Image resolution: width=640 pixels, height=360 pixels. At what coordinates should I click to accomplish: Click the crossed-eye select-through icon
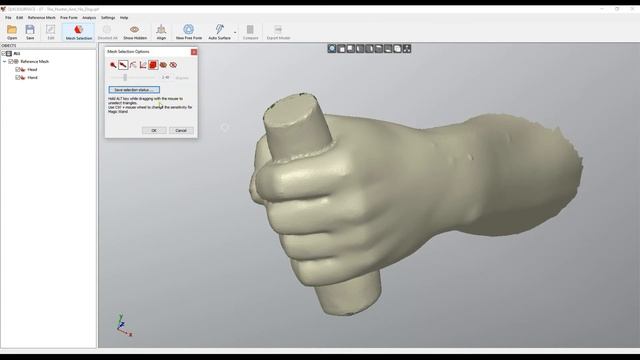click(173, 65)
